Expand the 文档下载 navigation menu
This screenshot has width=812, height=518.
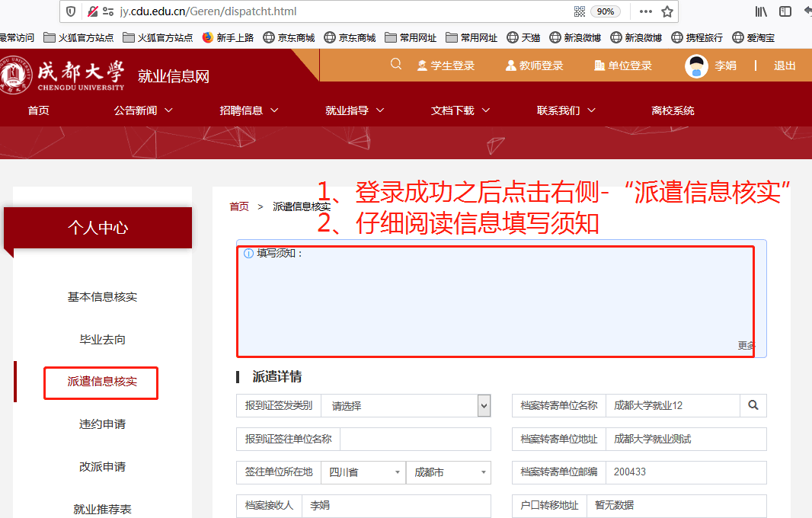point(460,110)
